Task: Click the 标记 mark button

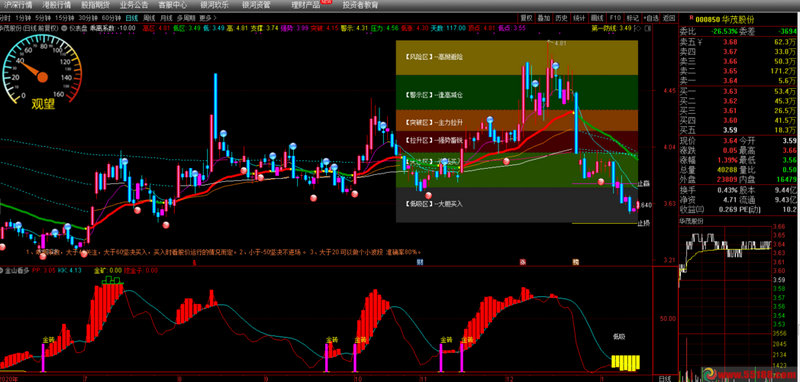Action: tap(633, 17)
